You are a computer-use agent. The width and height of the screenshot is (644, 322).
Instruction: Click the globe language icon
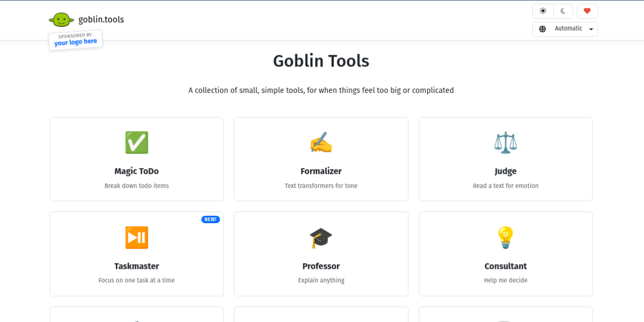pyautogui.click(x=543, y=29)
